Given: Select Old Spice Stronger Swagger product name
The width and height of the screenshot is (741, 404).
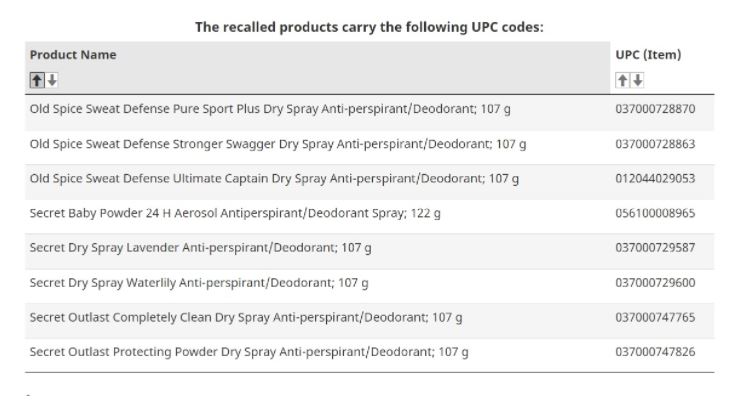Looking at the screenshot, I should point(278,144).
